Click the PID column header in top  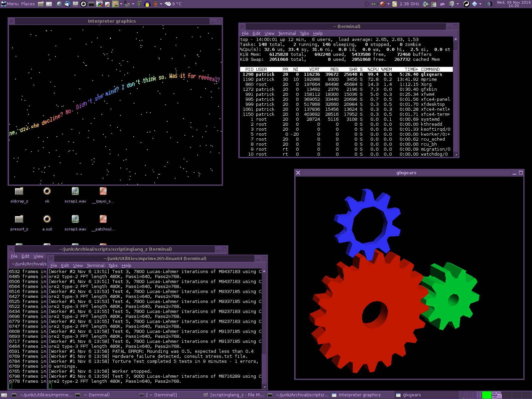249,69
